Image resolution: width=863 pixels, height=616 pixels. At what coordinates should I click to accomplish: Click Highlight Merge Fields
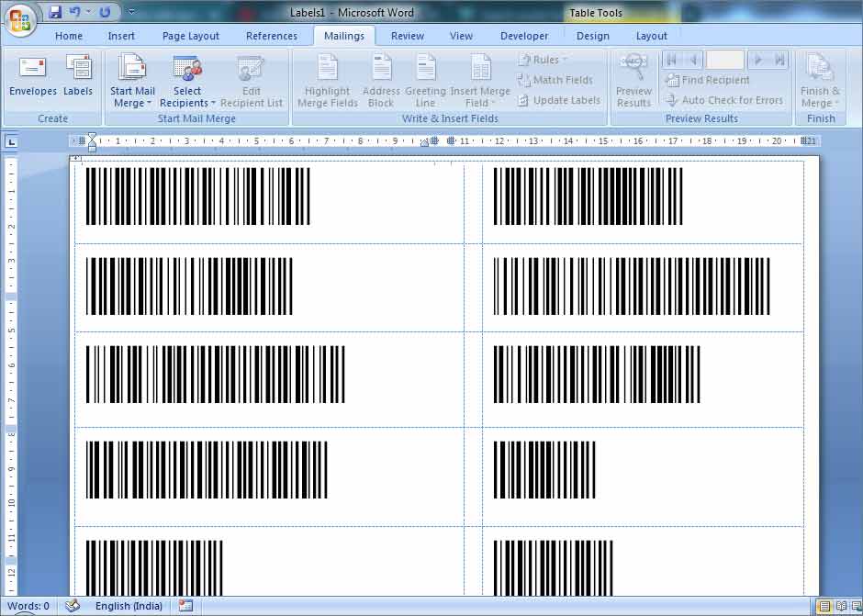click(x=328, y=82)
